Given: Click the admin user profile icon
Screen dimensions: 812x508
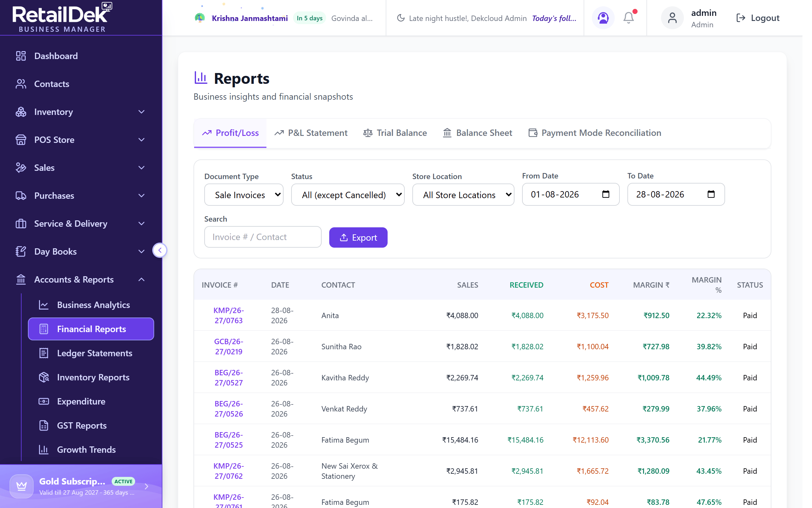Looking at the screenshot, I should point(672,18).
